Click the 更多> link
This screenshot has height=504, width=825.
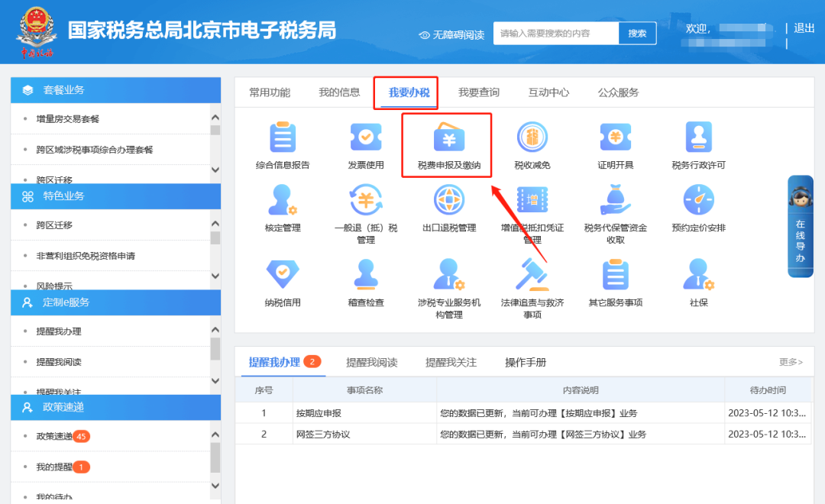791,362
